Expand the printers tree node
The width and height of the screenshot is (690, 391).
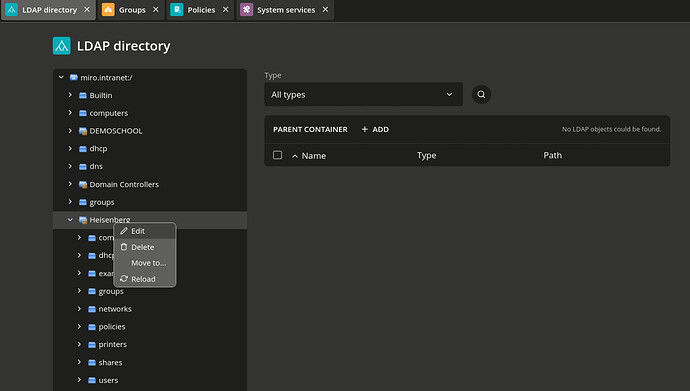point(79,344)
